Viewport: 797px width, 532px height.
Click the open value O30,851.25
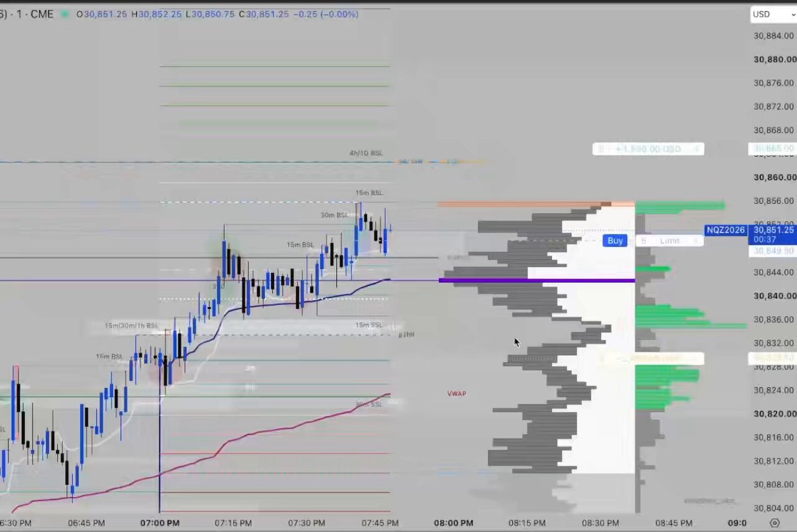(x=102, y=14)
